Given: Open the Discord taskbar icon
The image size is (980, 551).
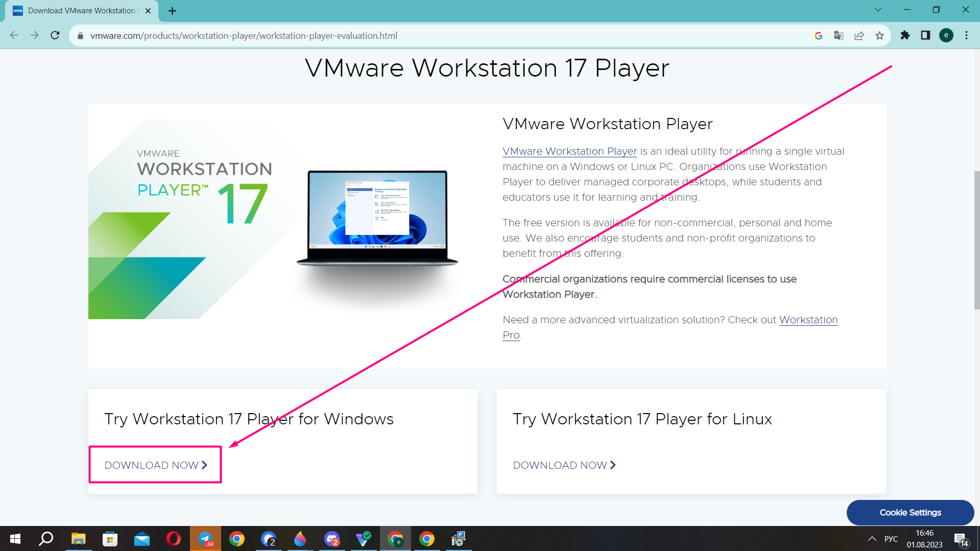Looking at the screenshot, I should (x=332, y=538).
